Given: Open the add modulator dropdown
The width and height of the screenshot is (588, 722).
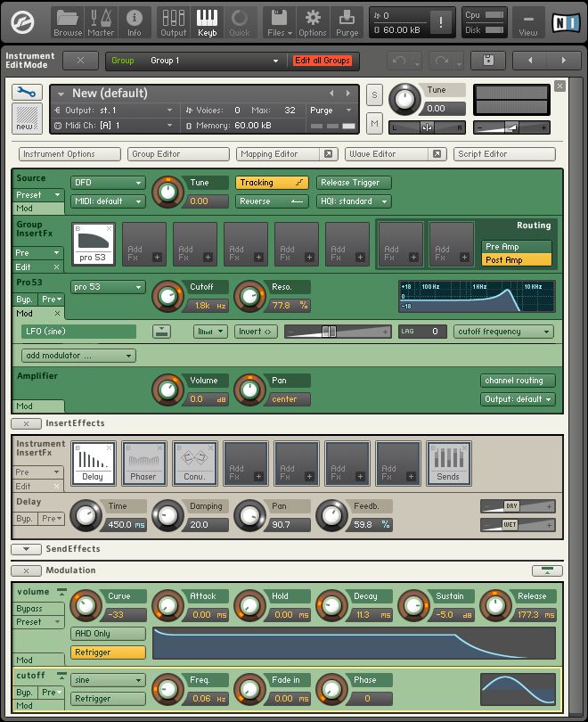Looking at the screenshot, I should click(78, 356).
